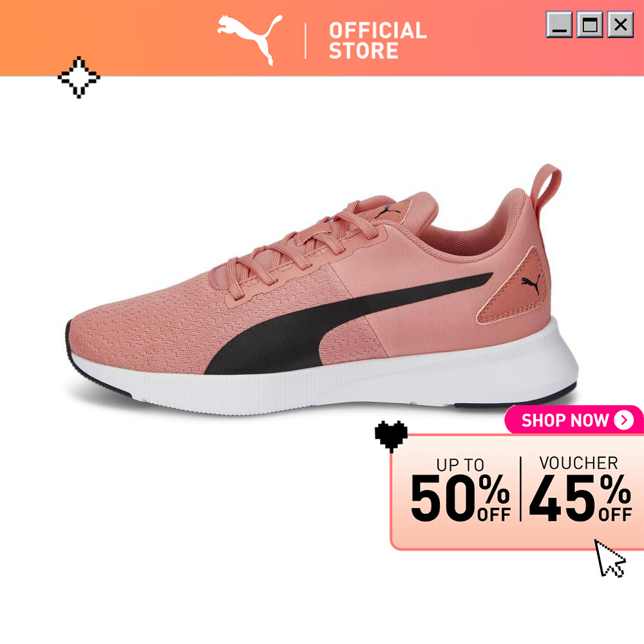The height and width of the screenshot is (644, 644).
Task: Click the Voucher 45% Off offer
Action: 580,489
